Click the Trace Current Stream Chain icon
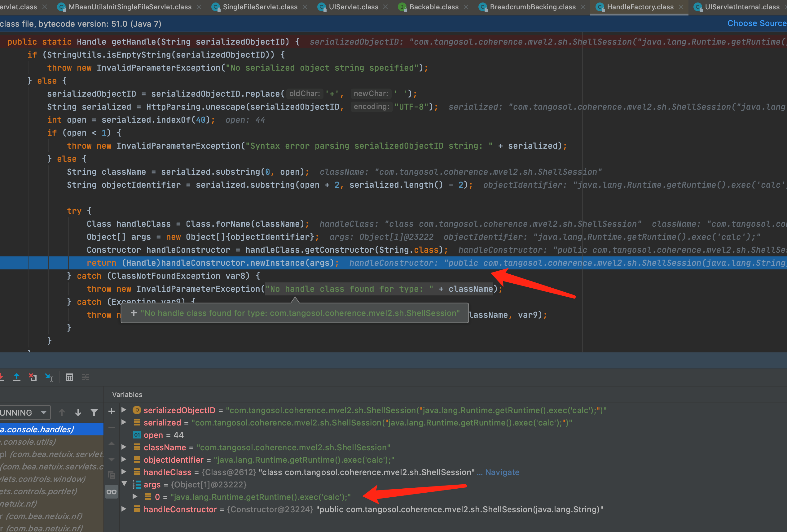This screenshot has height=532, width=787. click(x=85, y=377)
